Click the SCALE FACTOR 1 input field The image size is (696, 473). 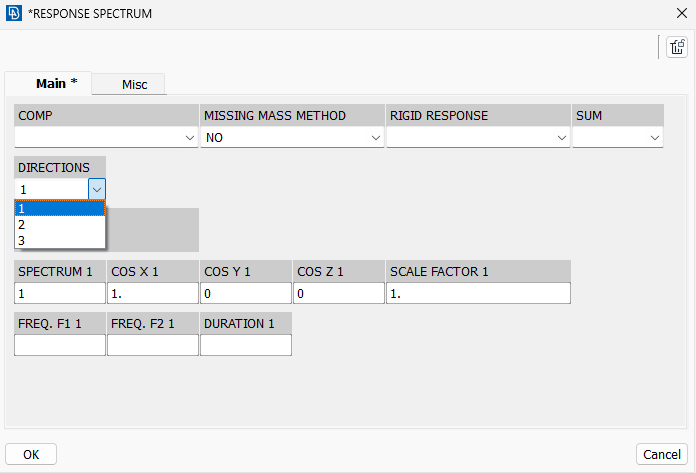click(478, 293)
